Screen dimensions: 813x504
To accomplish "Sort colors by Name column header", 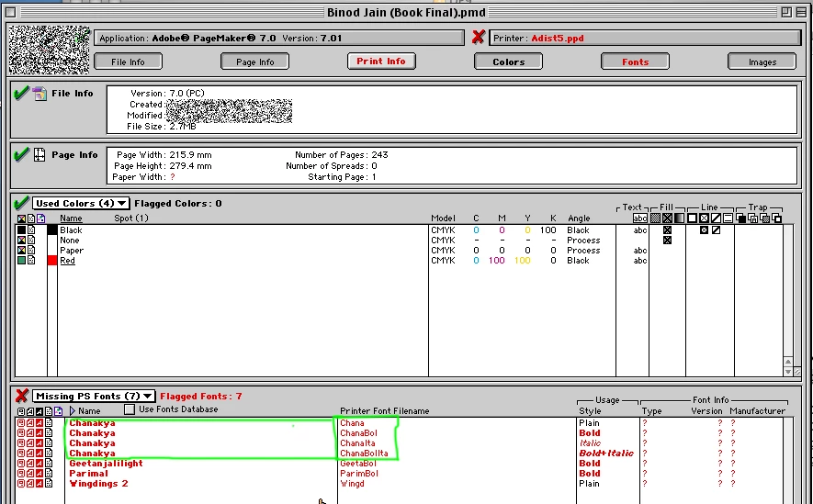I will (71, 218).
